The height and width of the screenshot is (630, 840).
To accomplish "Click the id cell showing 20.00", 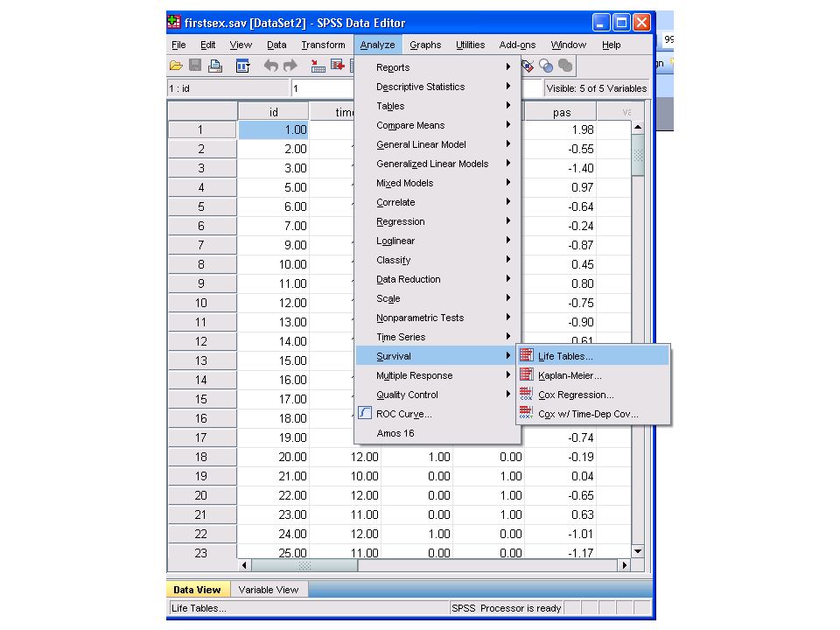I will click(x=273, y=457).
